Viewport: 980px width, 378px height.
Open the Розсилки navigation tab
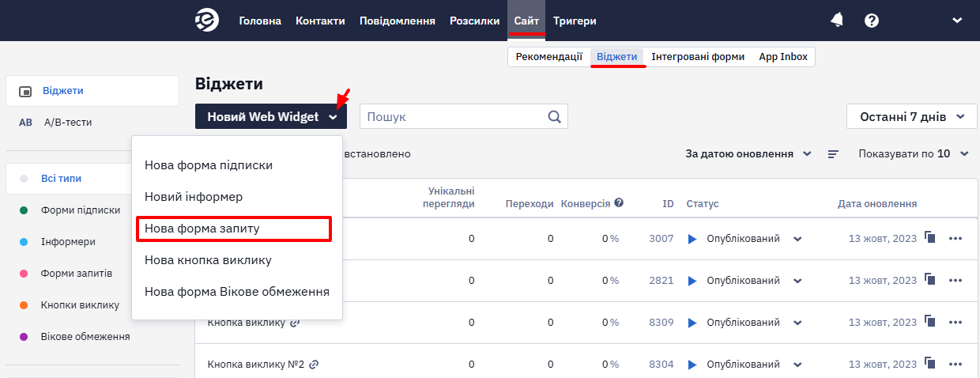click(x=475, y=21)
